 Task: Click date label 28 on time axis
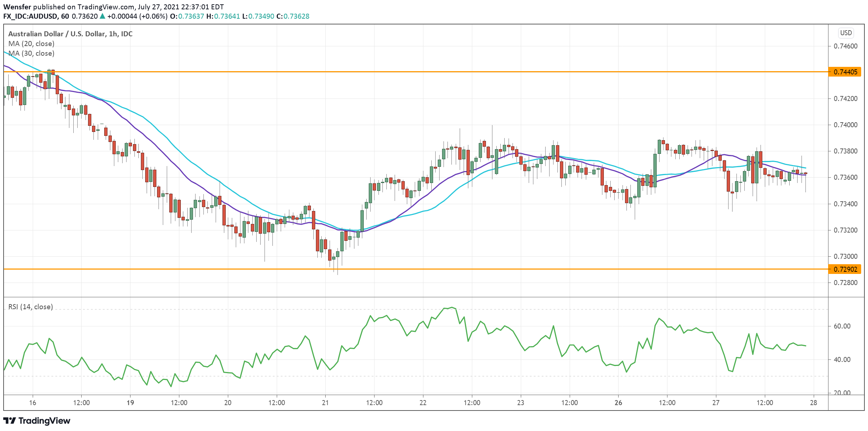tap(813, 403)
